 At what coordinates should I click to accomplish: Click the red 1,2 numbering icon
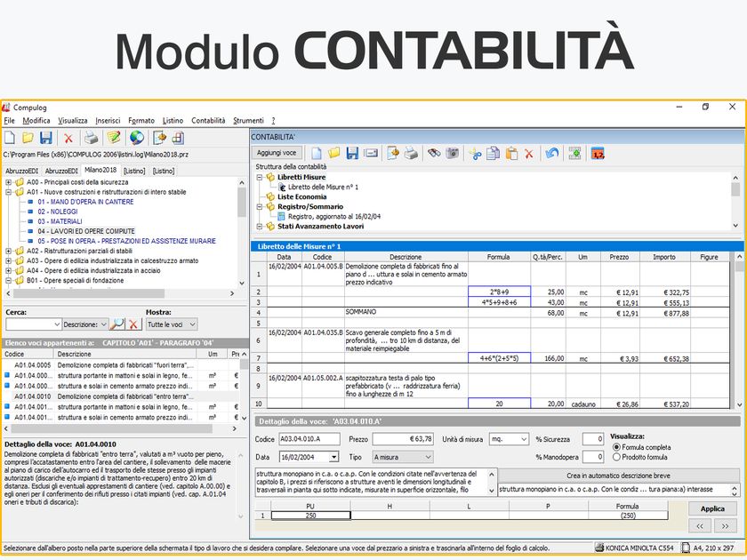pos(598,153)
